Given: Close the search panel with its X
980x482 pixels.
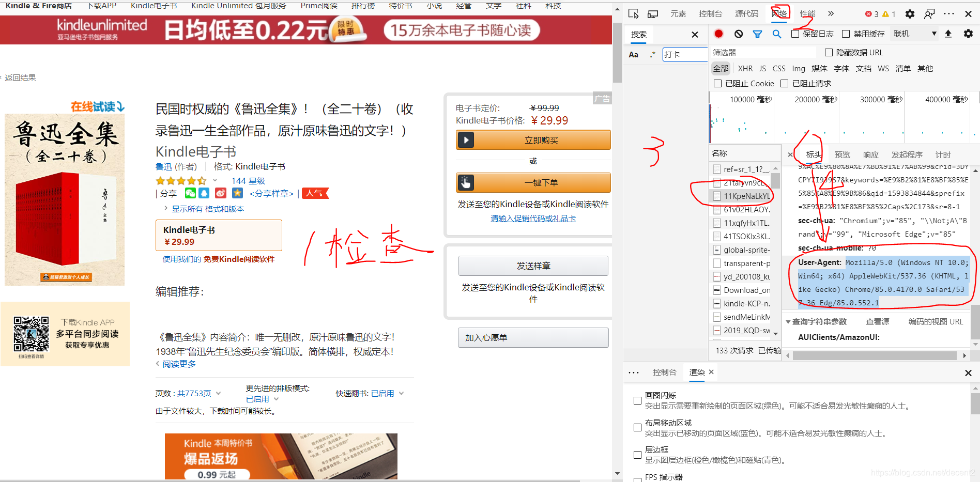Looking at the screenshot, I should (695, 35).
